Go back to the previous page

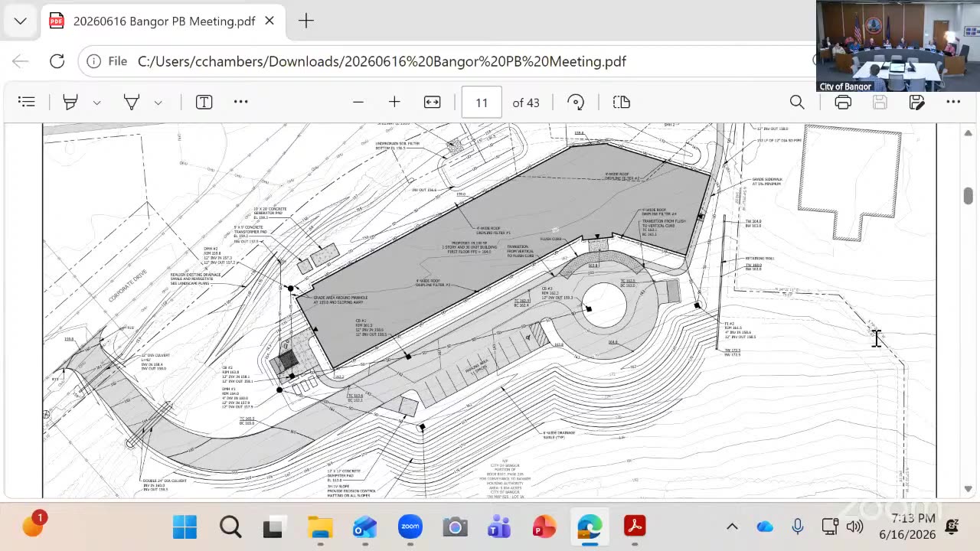[21, 61]
